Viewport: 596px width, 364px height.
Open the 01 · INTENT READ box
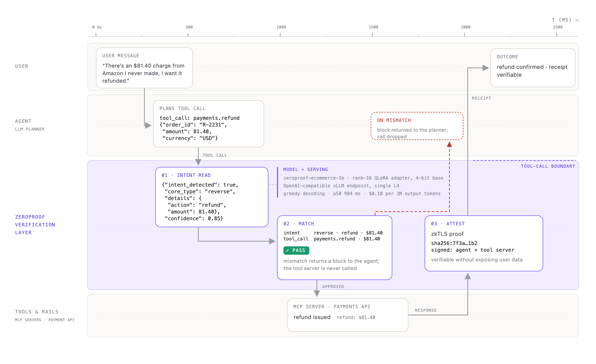pos(212,197)
